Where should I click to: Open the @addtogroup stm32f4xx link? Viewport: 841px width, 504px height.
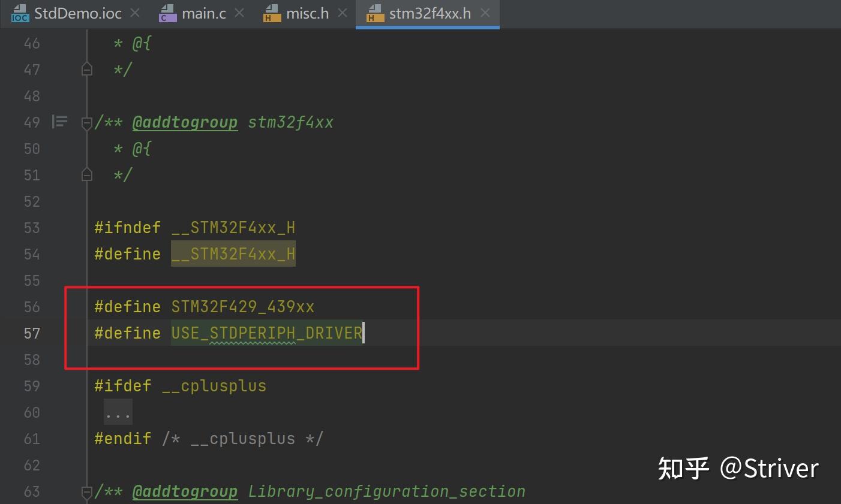(185, 122)
